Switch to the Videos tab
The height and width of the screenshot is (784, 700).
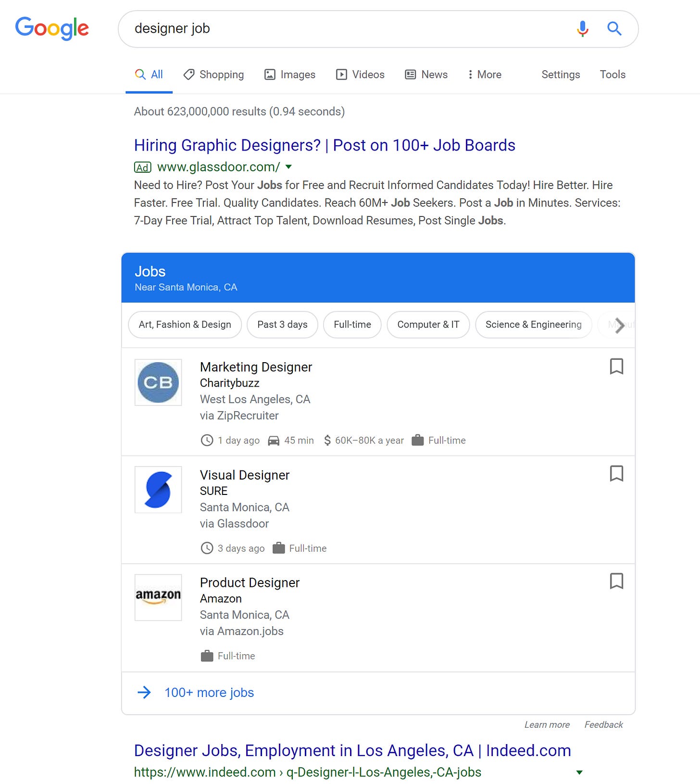(360, 75)
